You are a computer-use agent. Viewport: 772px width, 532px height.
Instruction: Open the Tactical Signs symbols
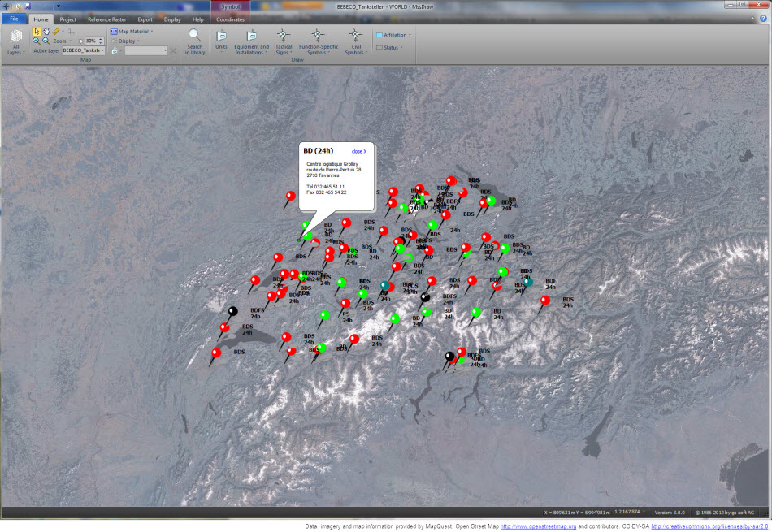coord(283,41)
